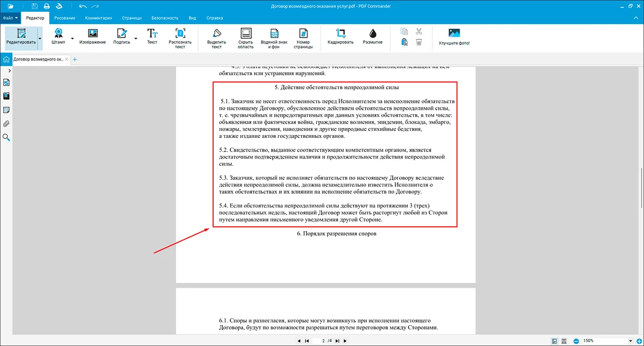This screenshot has width=644, height=346.
Task: Open Водяной знак и фон
Action: coord(274,39)
